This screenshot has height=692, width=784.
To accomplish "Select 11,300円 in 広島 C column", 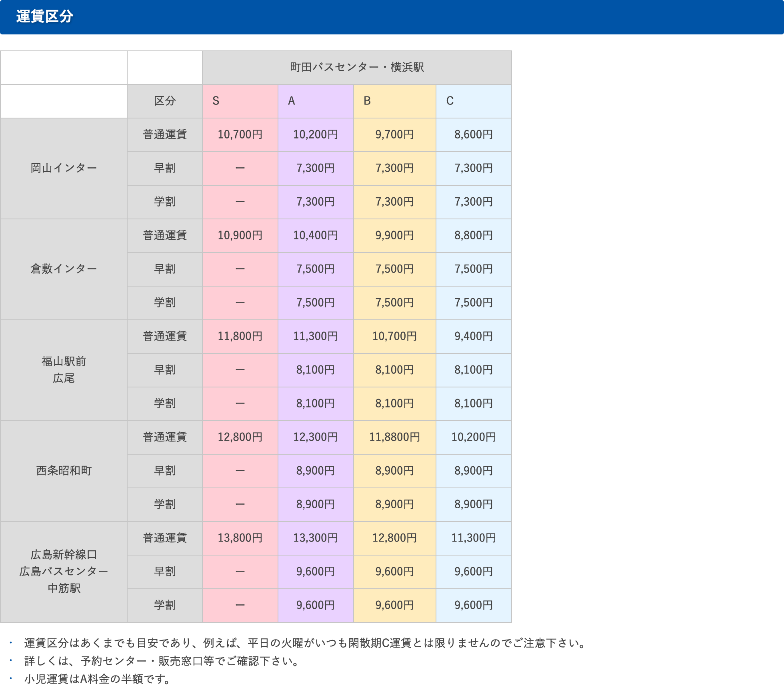I will click(x=474, y=538).
